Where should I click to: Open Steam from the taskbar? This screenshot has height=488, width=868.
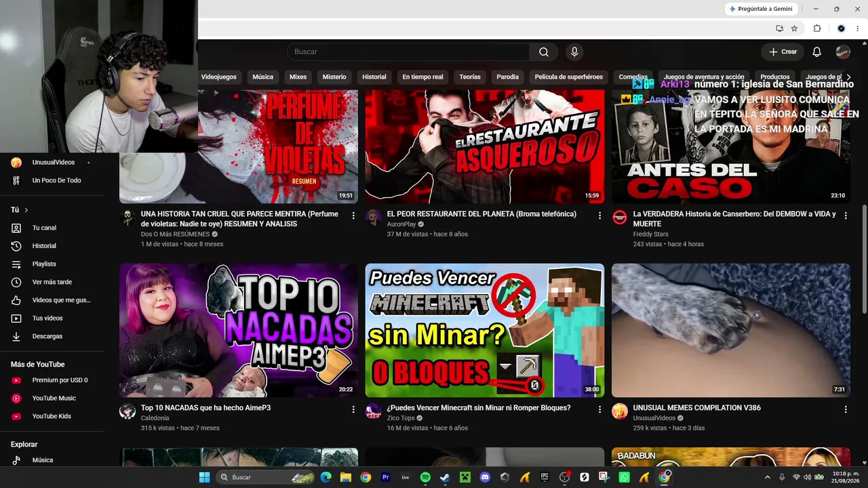point(445,477)
